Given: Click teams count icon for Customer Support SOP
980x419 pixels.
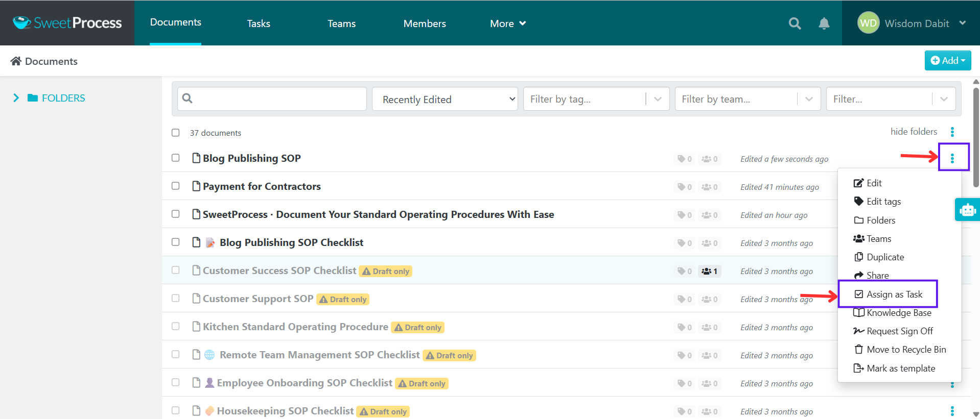Looking at the screenshot, I should click(709, 300).
